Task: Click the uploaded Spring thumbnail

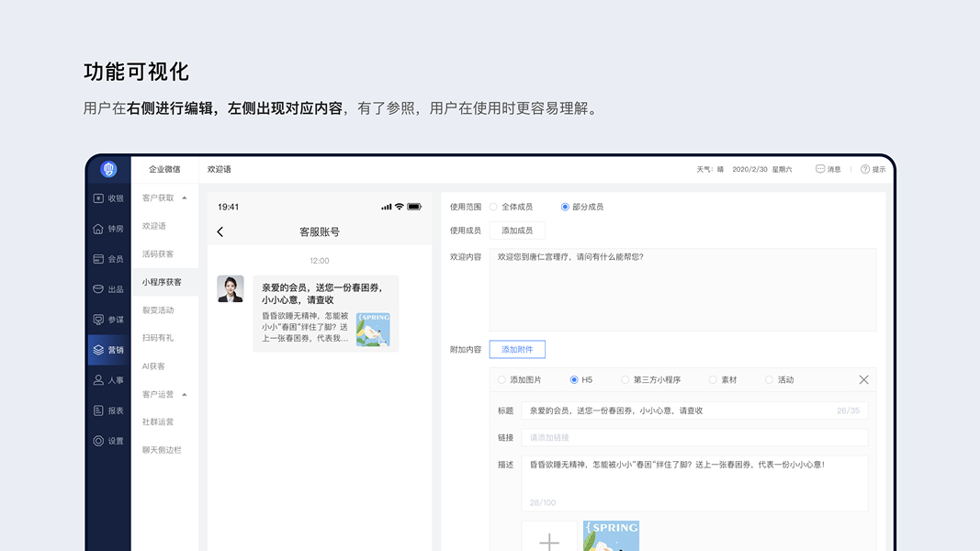Action: coord(612,536)
